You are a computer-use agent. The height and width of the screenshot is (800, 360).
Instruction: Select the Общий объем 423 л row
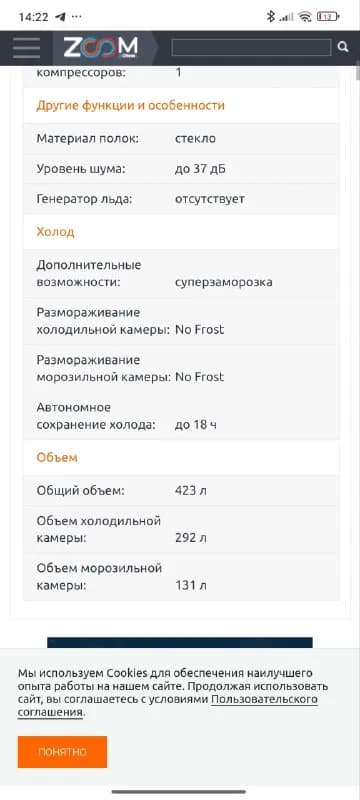[181, 491]
